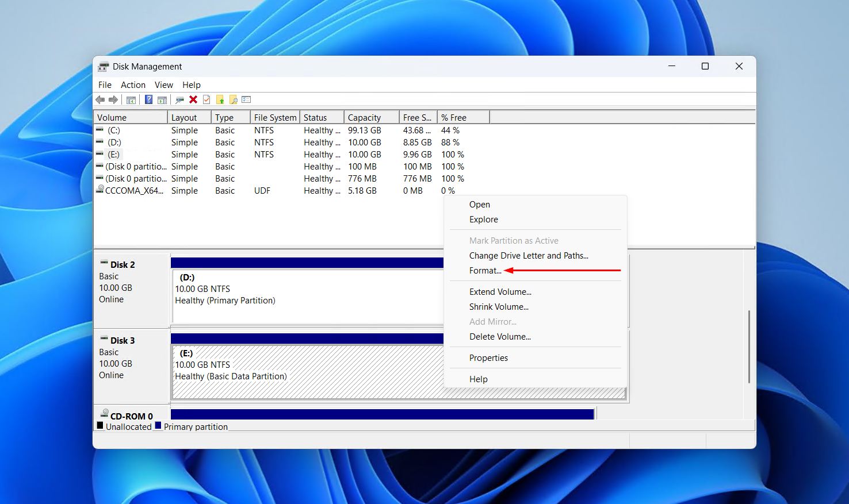
Task: Click the blue Primary partition legend swatch
Action: pyautogui.click(x=158, y=426)
